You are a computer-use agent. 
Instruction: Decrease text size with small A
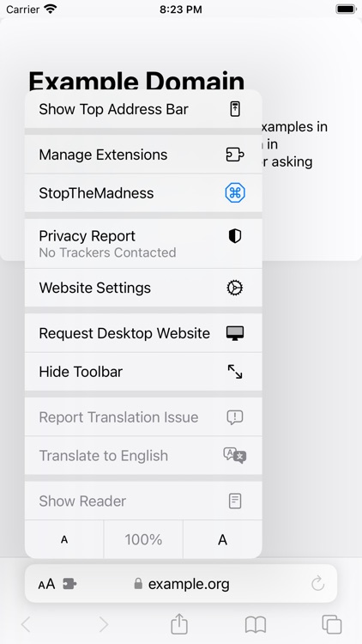pyautogui.click(x=64, y=539)
